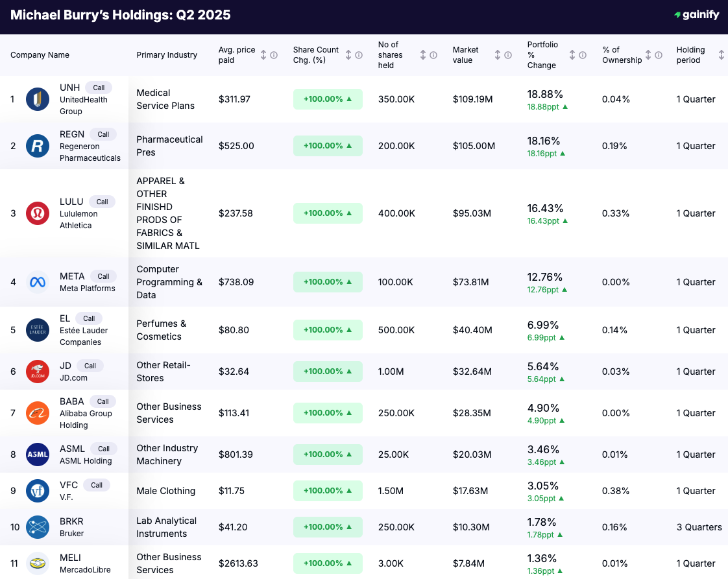
Task: Click the Meta Platforms logo icon
Action: [x=38, y=282]
